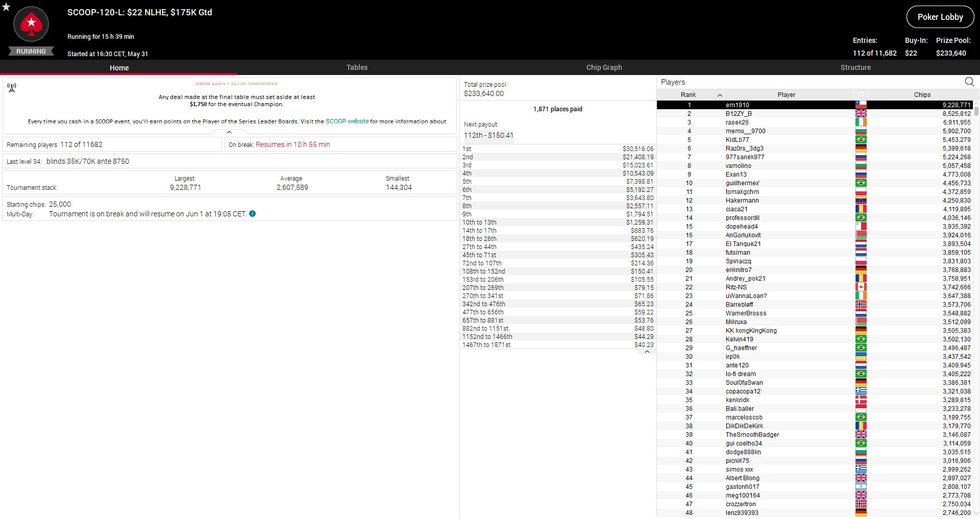Click the flag next to eriknitro7

[x=861, y=270]
